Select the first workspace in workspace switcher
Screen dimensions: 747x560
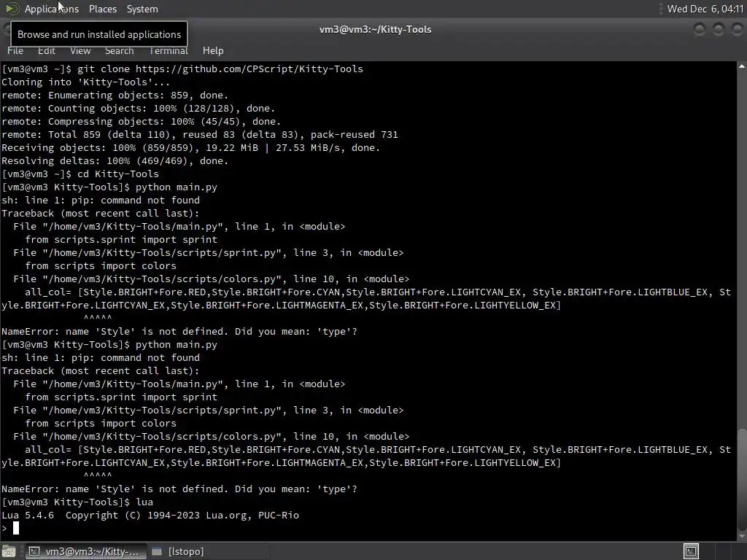point(691,551)
